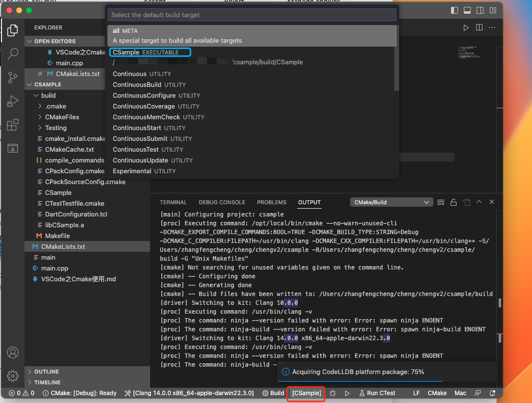The image size is (532, 403).
Task: Open the Extensions view
Action: click(x=13, y=125)
